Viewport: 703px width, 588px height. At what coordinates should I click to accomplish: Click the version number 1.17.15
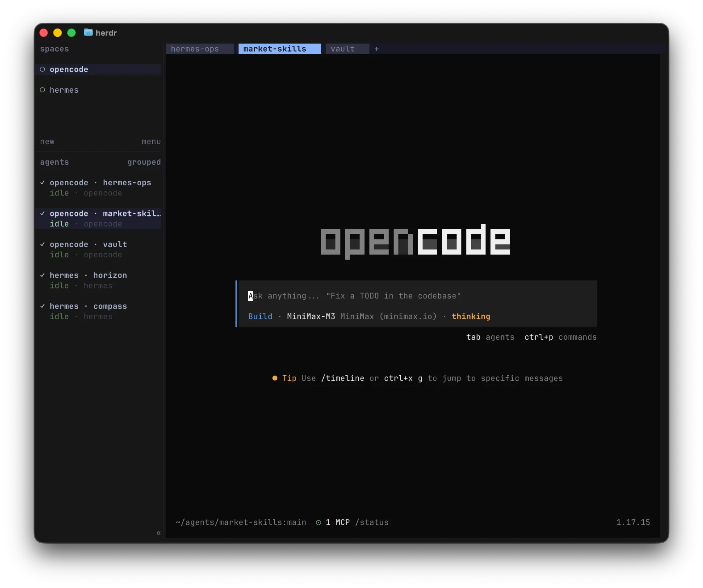coord(633,522)
